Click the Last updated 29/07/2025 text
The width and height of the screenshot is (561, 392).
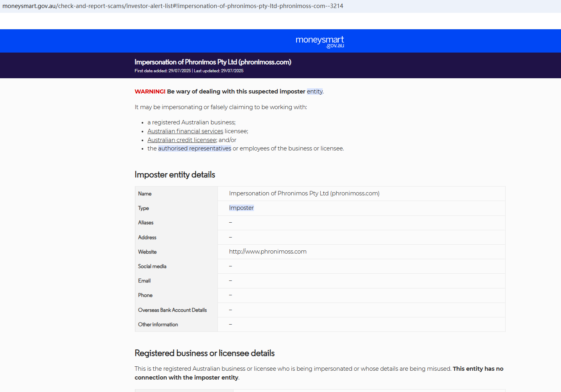pyautogui.click(x=219, y=71)
